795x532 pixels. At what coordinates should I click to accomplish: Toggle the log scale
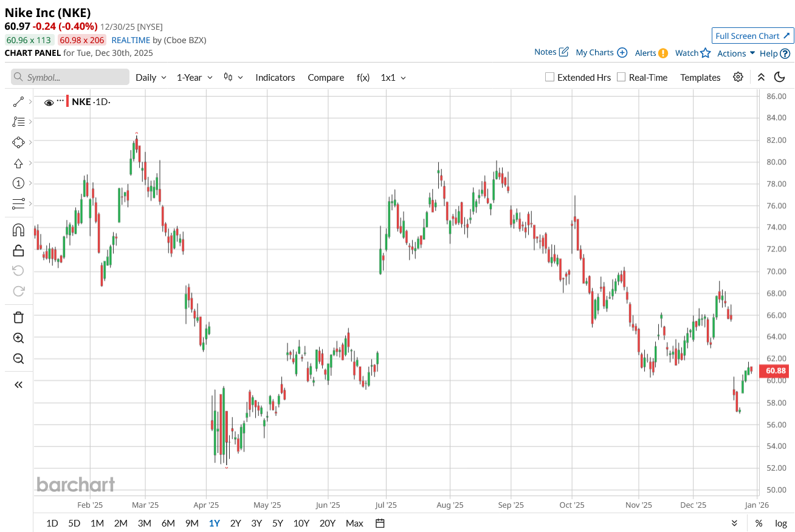coord(781,523)
